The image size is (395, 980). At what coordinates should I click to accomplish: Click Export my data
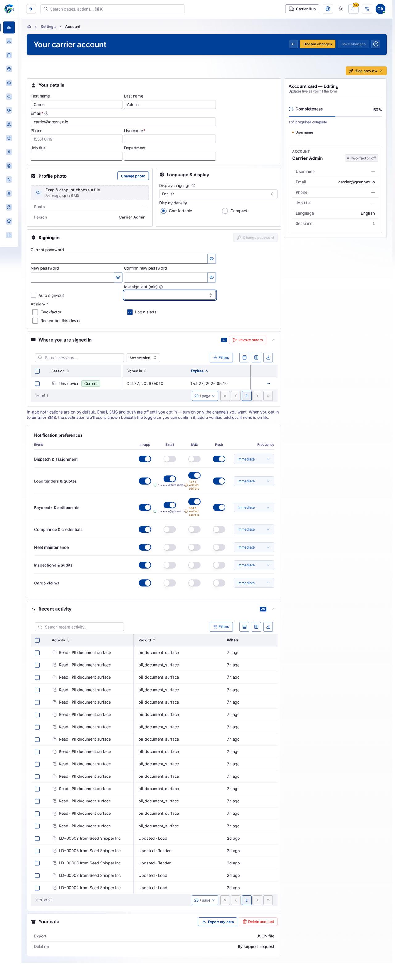(218, 922)
